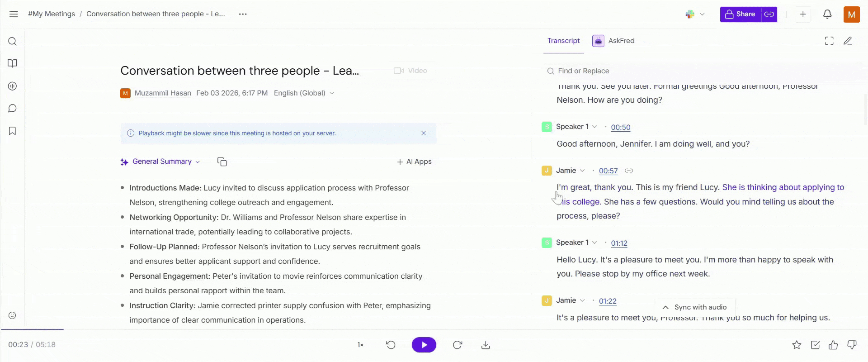The image size is (868, 362).
Task: Click the edit transcript pencil icon
Action: 848,41
